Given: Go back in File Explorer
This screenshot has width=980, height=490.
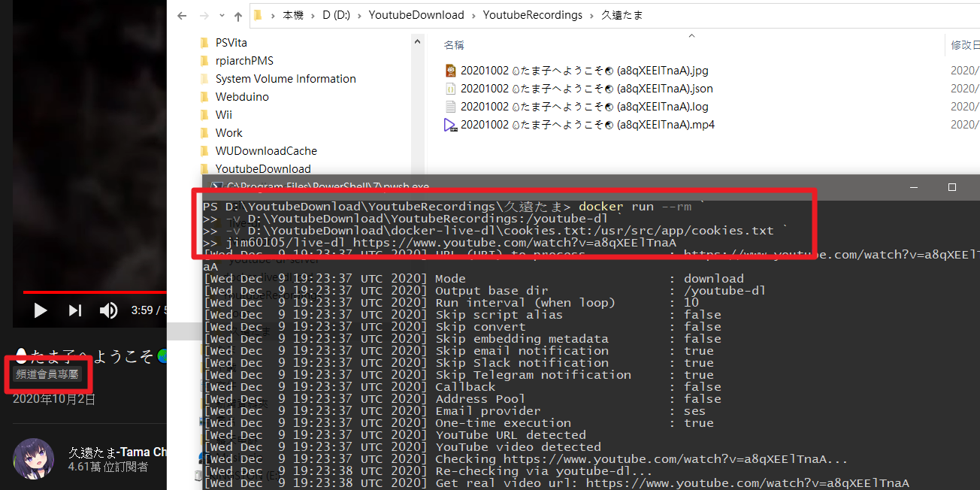Looking at the screenshot, I should click(181, 15).
